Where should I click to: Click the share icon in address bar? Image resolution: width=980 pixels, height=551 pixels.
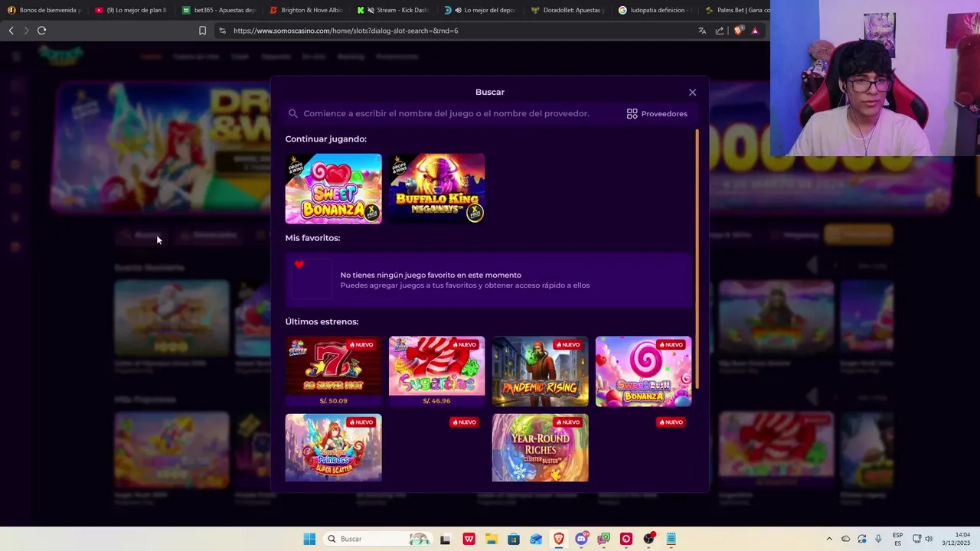click(x=720, y=31)
